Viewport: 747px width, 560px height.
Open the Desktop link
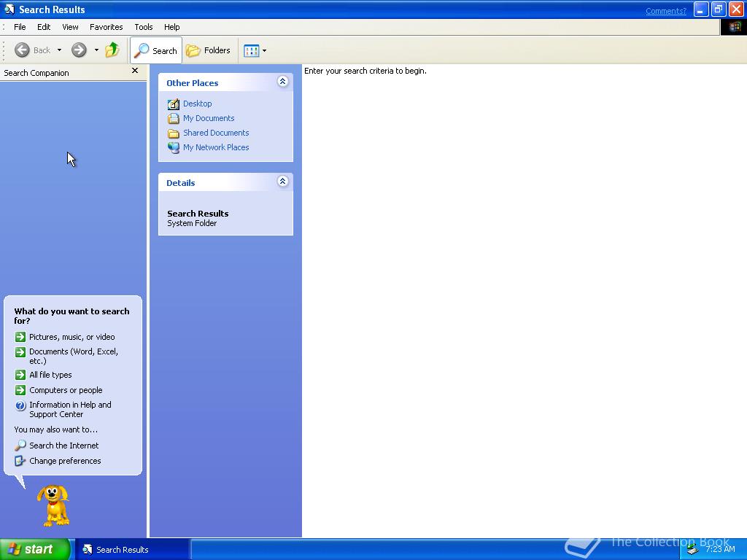click(x=197, y=104)
